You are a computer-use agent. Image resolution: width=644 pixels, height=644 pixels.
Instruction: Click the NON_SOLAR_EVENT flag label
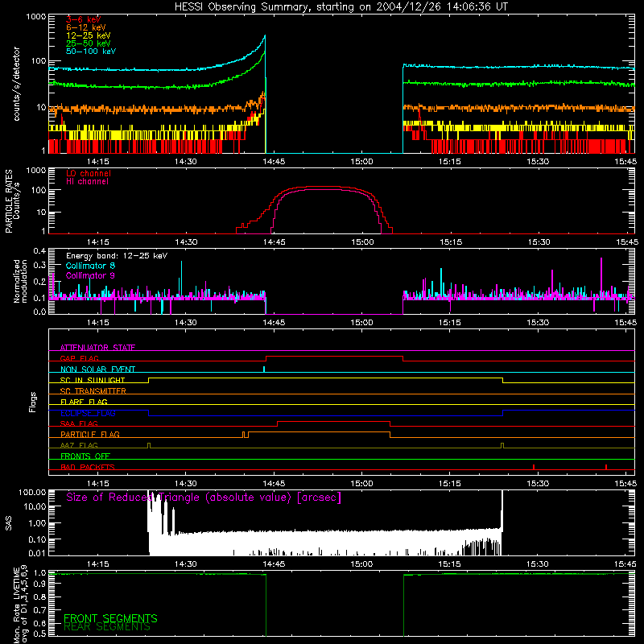click(97, 369)
